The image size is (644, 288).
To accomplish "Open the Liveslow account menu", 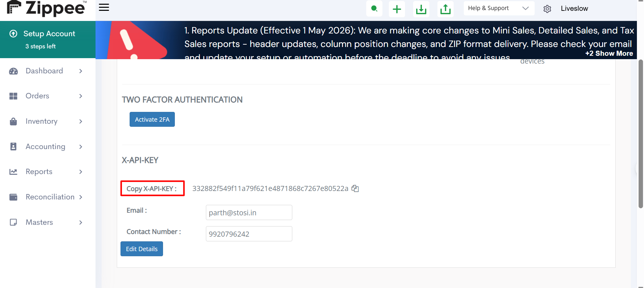I will click(x=574, y=8).
